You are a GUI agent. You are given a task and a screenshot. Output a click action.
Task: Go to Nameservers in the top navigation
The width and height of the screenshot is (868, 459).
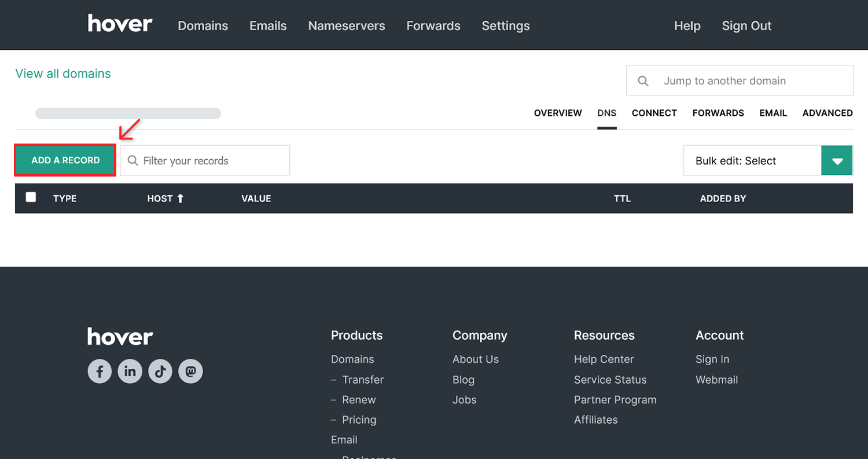347,26
